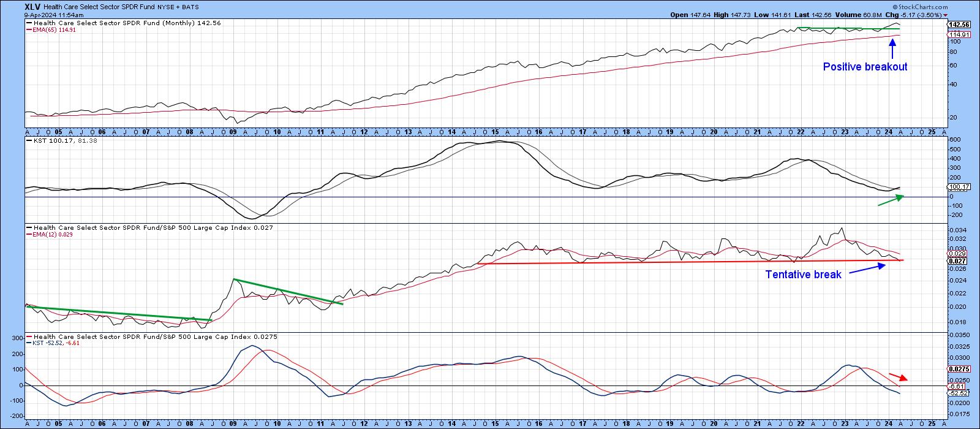980x429 pixels.
Task: Click the 0.034 tick on the ratio axis
Action: click(957, 230)
